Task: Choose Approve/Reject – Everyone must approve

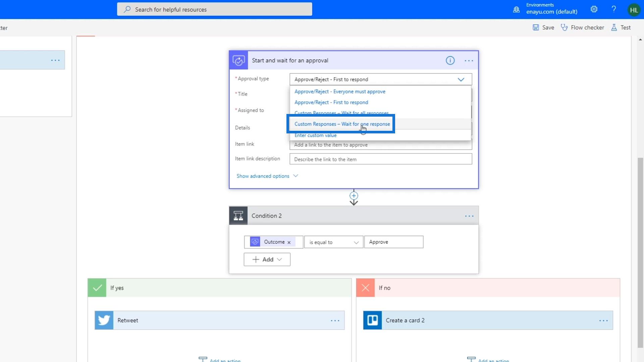Action: 339,92
